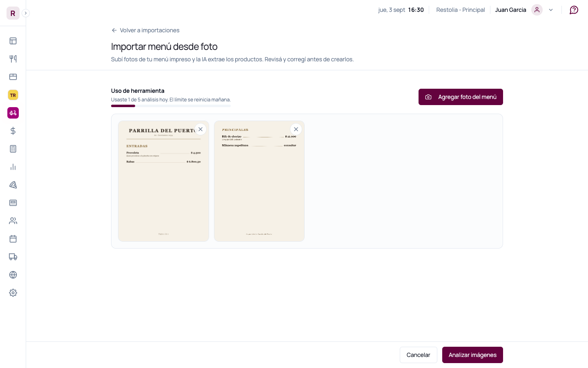Open the delivery truck icon
Image resolution: width=588 pixels, height=368 pixels.
[x=13, y=257]
